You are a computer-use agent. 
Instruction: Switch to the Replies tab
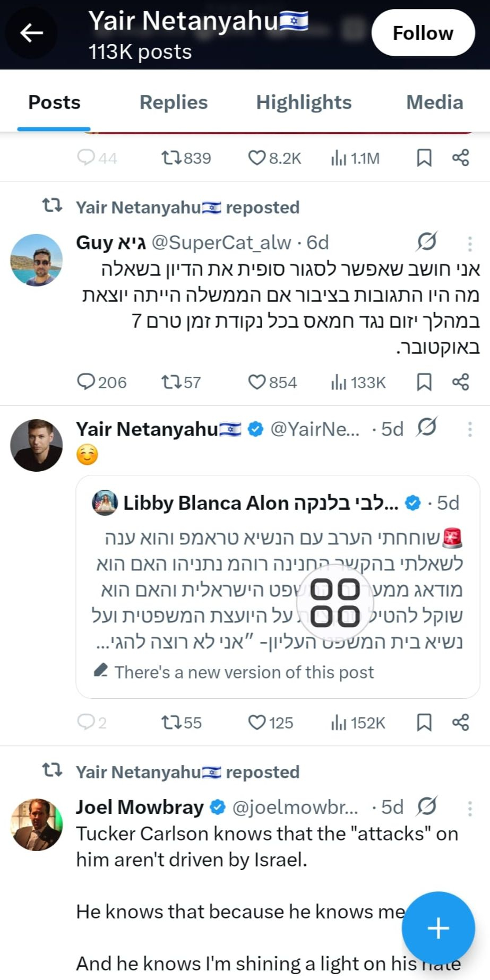tap(174, 102)
